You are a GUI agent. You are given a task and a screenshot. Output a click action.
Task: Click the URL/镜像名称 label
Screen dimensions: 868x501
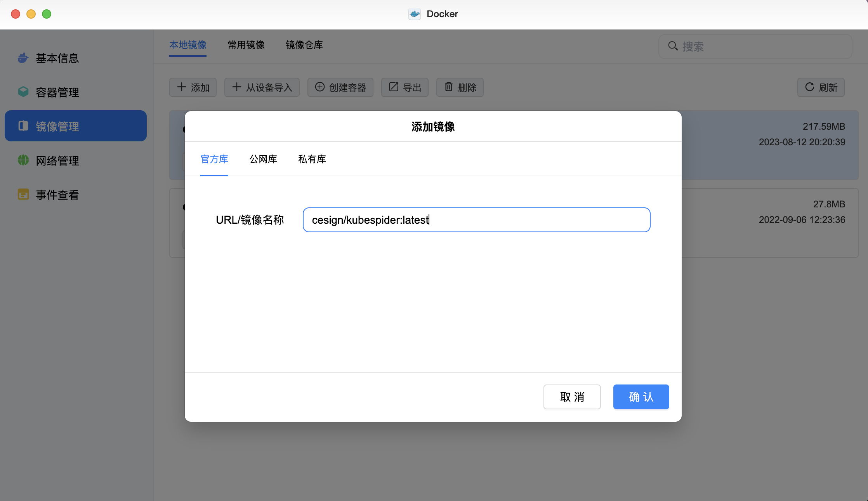click(x=250, y=220)
